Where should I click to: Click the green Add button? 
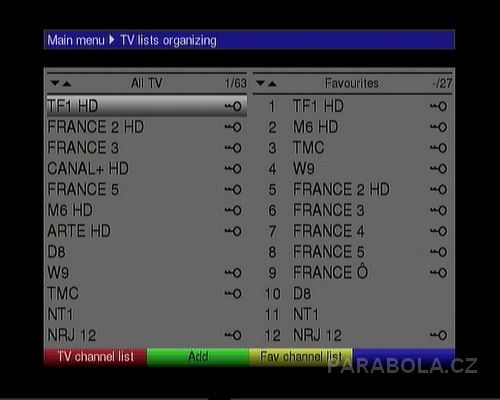tap(198, 357)
